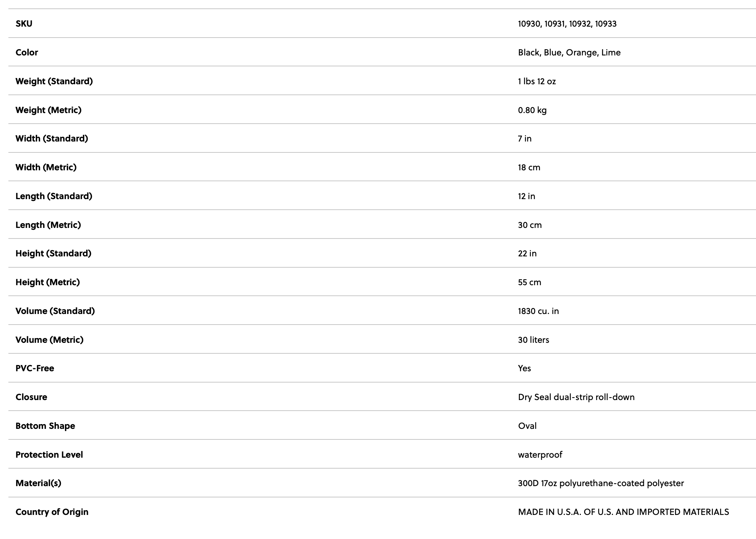Image resolution: width=756 pixels, height=539 pixels.
Task: Click the 300D 17oz polyurethane-coated polyester text
Action: 601,483
